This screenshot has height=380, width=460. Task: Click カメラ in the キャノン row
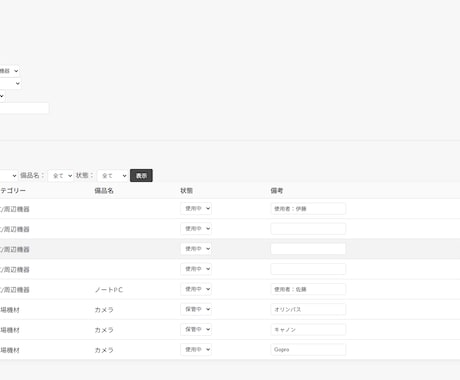click(x=104, y=330)
